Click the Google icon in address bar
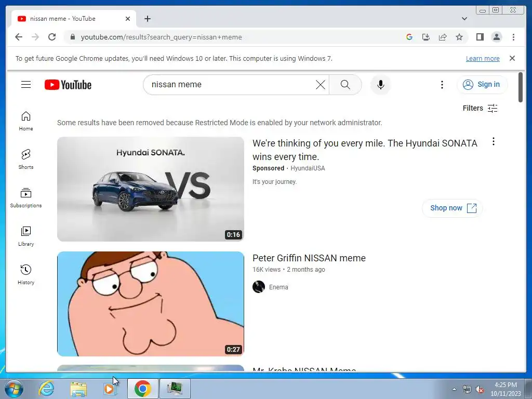Image resolution: width=532 pixels, height=399 pixels. click(x=409, y=37)
